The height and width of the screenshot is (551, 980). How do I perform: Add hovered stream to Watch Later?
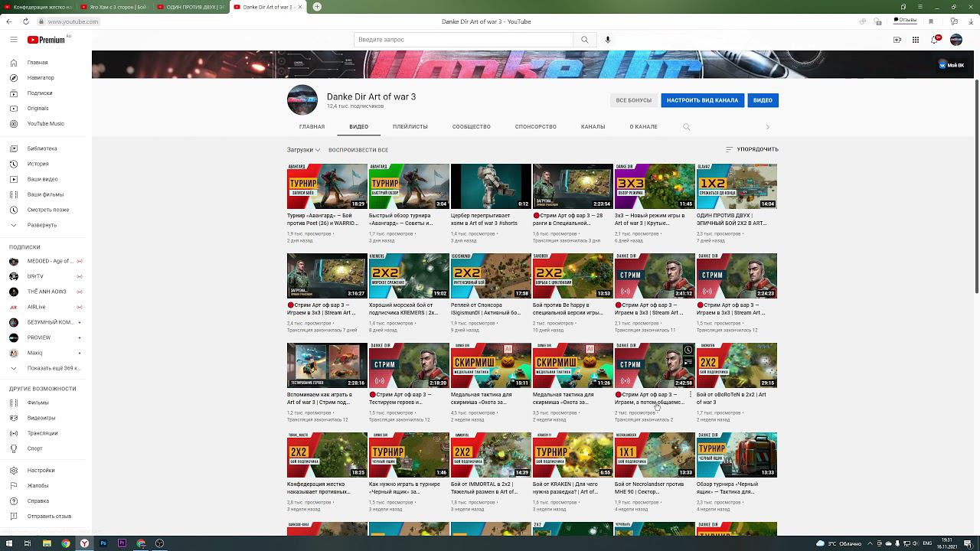(x=687, y=350)
